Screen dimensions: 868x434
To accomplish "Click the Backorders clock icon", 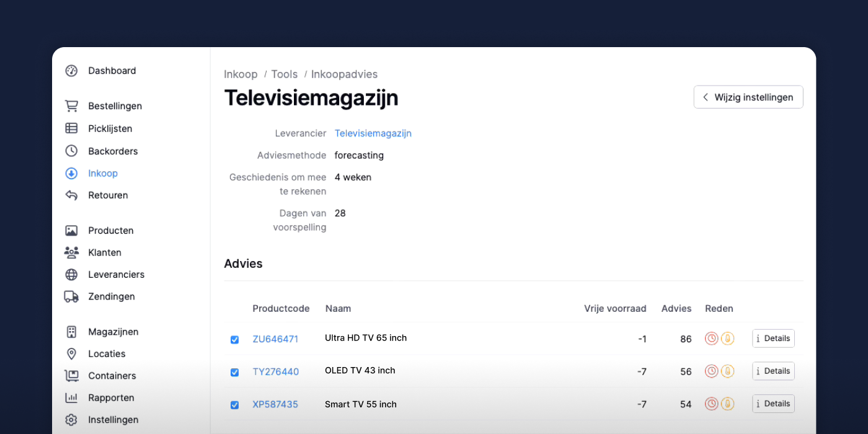I will 71,151.
